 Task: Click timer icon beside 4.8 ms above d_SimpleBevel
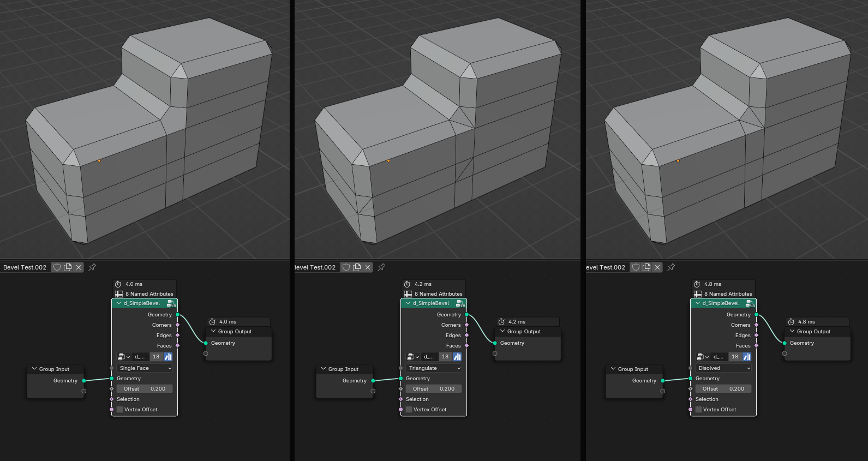697,284
